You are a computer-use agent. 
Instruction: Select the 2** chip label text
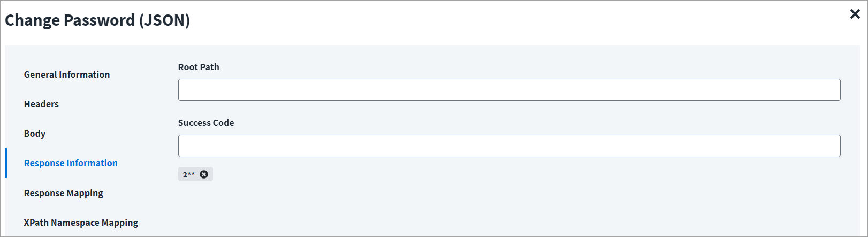click(x=188, y=174)
